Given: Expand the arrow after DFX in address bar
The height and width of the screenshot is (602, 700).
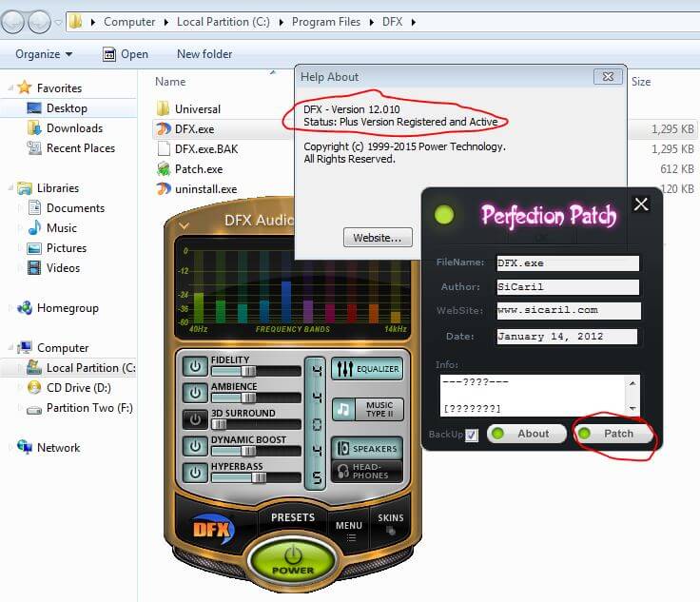Looking at the screenshot, I should (414, 22).
